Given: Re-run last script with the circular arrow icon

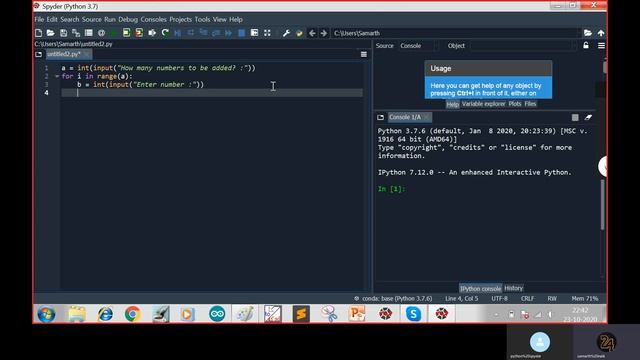Looking at the screenshot, I should (x=165, y=33).
